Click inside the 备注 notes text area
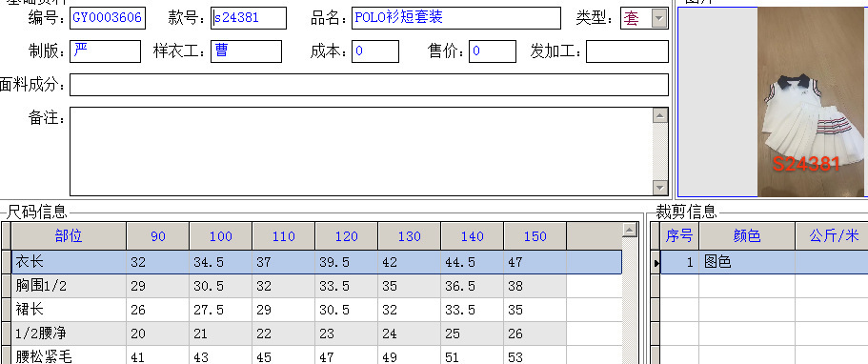868x364 pixels. (361, 152)
